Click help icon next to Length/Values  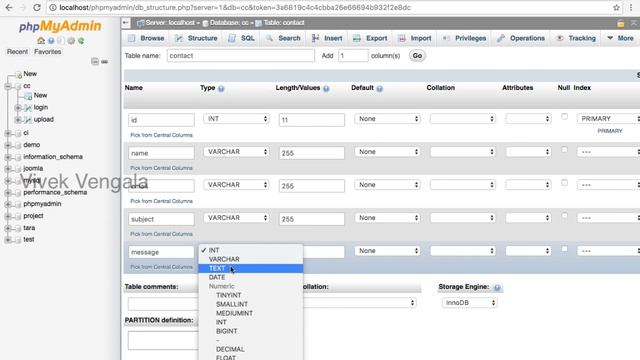pyautogui.click(x=326, y=88)
